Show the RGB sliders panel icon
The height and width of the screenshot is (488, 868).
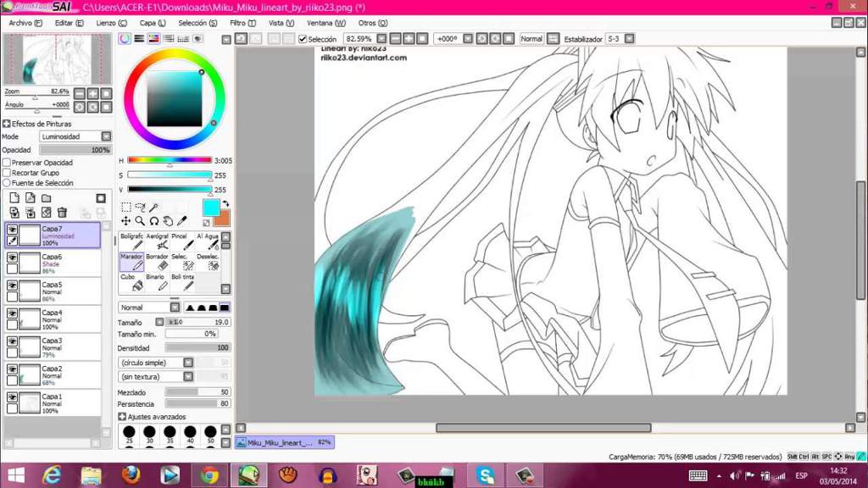tap(139, 38)
